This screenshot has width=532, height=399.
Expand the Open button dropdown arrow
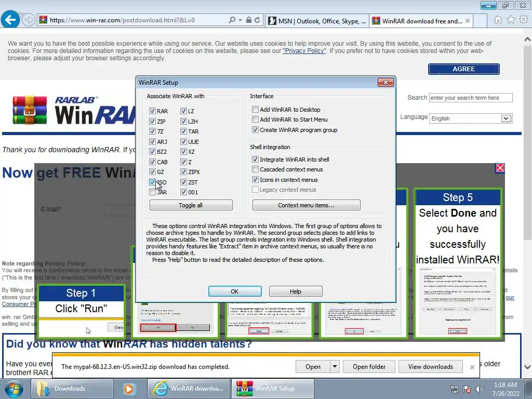(335, 366)
